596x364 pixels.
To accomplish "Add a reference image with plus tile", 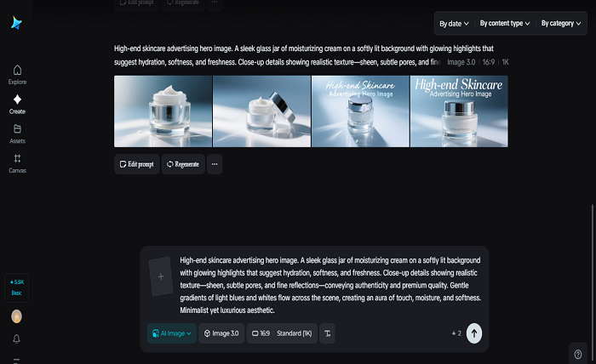I will click(161, 276).
